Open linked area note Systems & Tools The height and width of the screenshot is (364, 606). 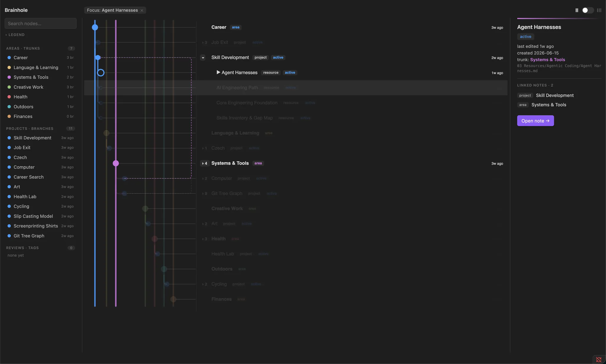(549, 105)
